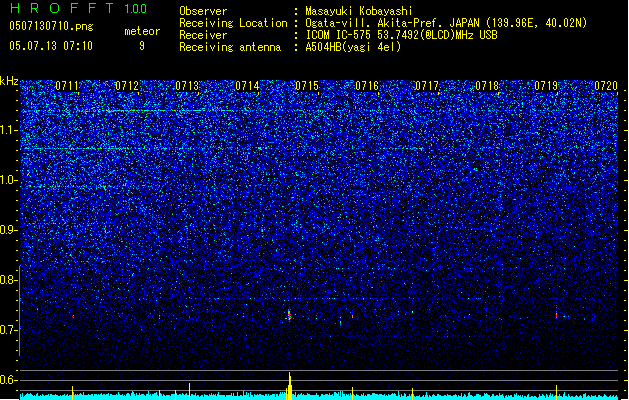Click the 'Receiver' field label

(x=203, y=35)
